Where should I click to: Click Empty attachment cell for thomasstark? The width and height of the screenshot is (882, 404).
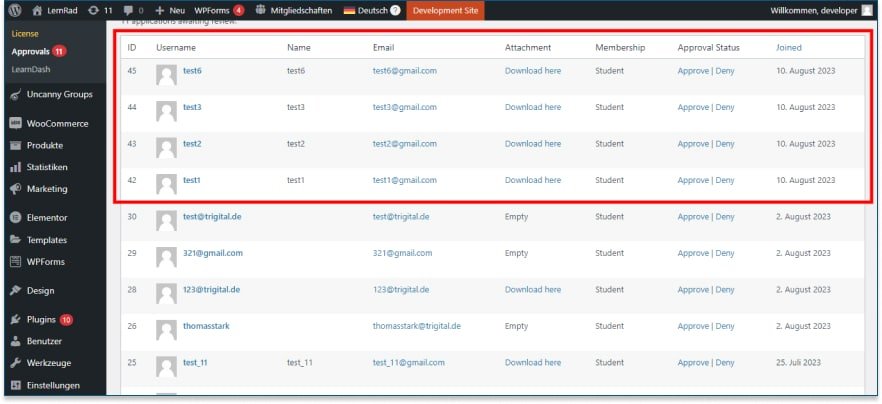[516, 326]
